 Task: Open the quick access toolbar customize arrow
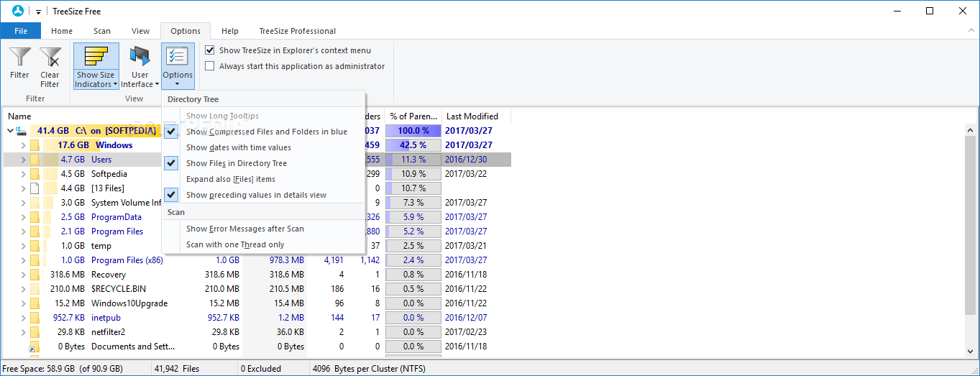[38, 12]
